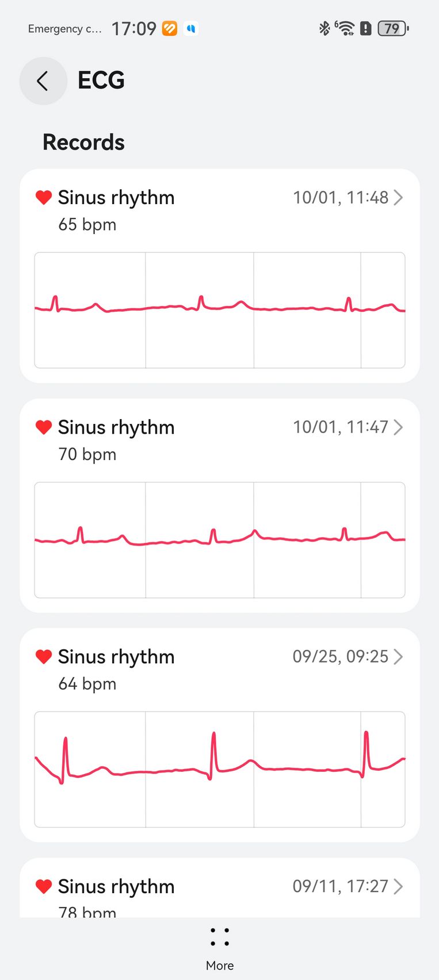
Task: Expand the 09/25 09:25 record chevron
Action: click(398, 657)
